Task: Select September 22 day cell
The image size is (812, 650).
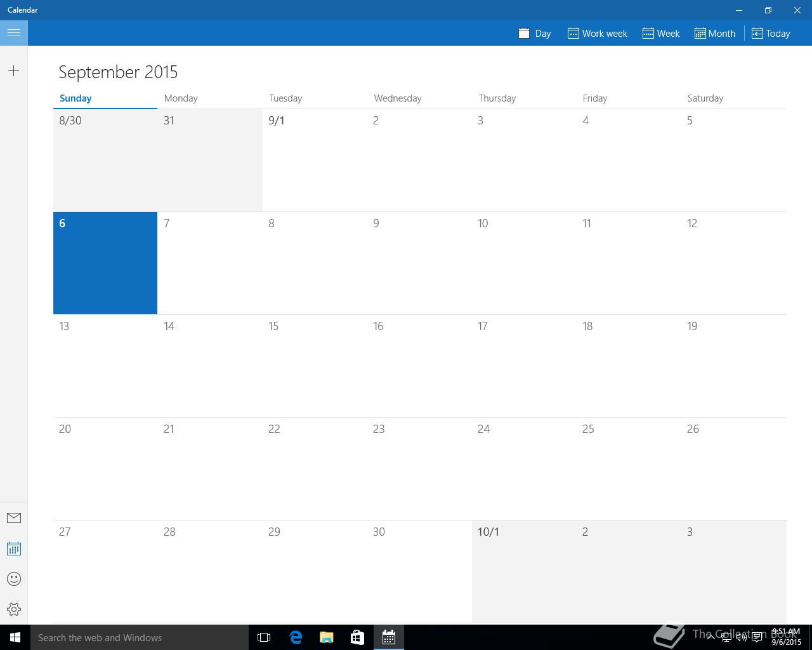Action: click(x=315, y=469)
